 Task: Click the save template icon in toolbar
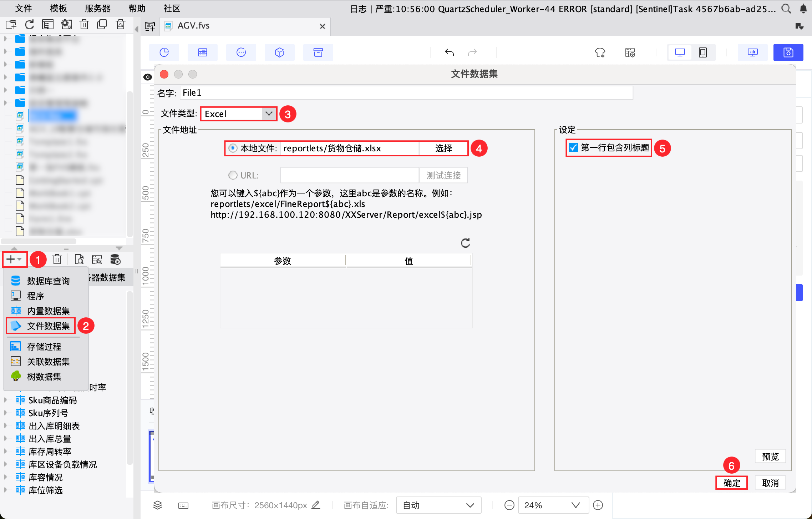pos(788,52)
